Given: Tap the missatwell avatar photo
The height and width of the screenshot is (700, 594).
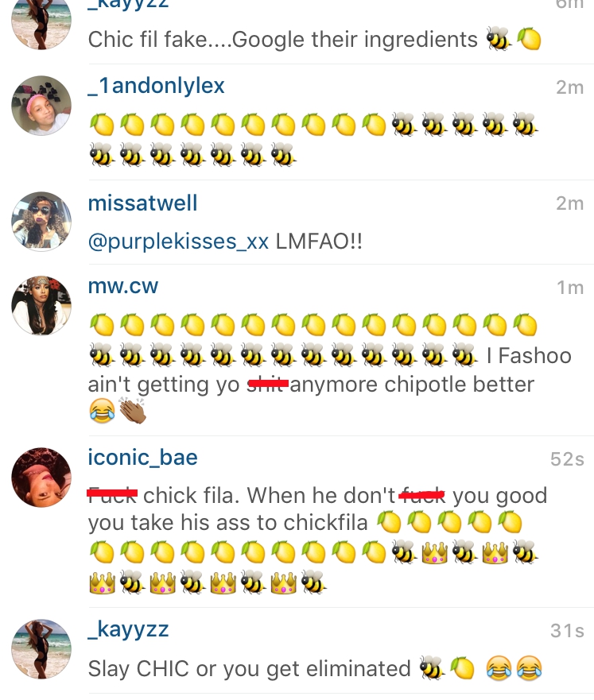Looking at the screenshot, I should (x=41, y=222).
